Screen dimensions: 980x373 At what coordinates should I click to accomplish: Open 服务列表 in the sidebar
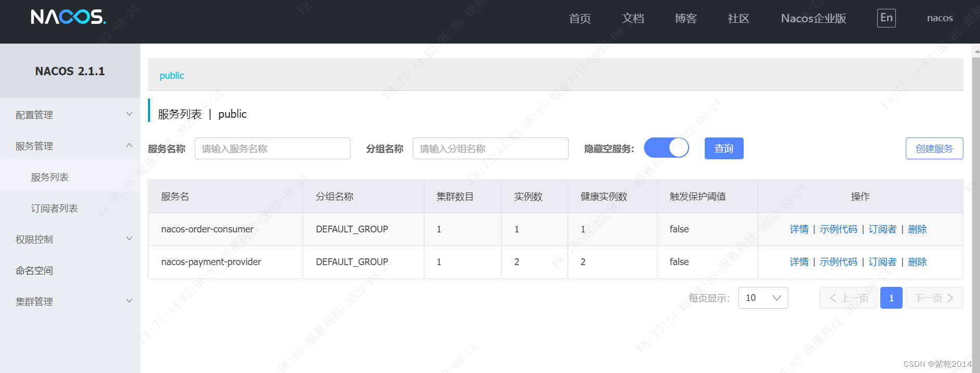click(70, 177)
